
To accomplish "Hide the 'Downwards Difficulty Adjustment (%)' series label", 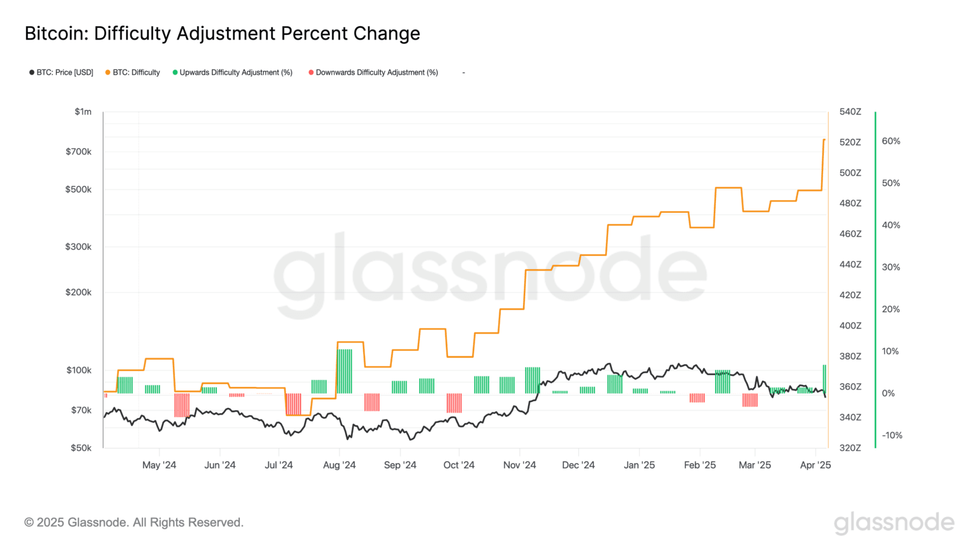I will [x=376, y=73].
